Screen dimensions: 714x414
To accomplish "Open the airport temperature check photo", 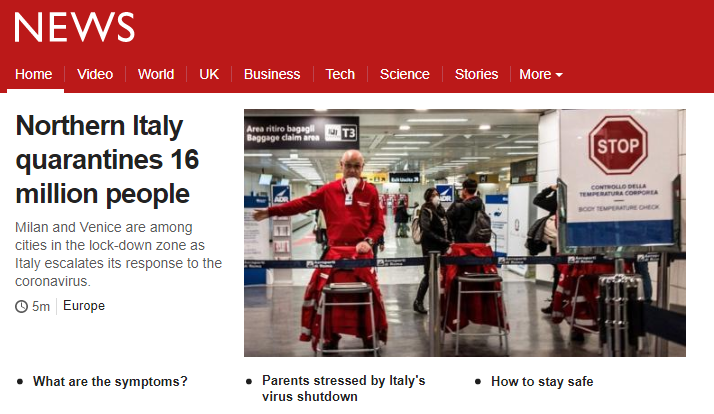I will point(464,233).
